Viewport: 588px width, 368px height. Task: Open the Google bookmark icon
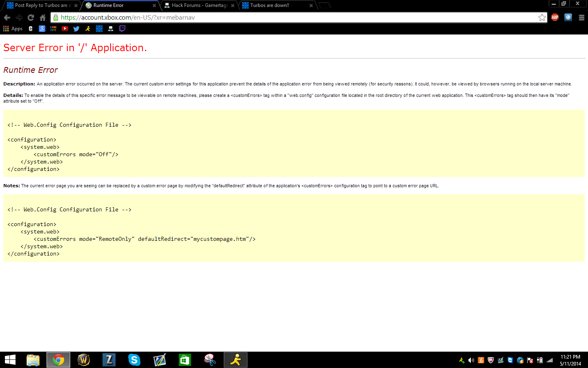(42, 29)
